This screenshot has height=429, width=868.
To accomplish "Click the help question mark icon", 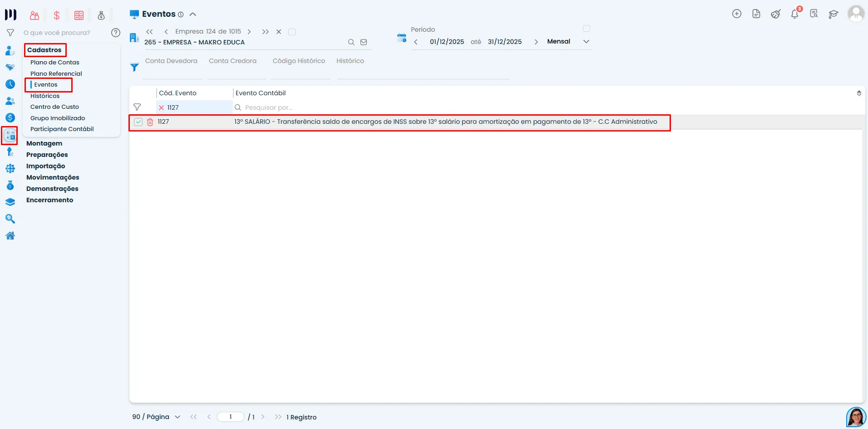I will (116, 33).
